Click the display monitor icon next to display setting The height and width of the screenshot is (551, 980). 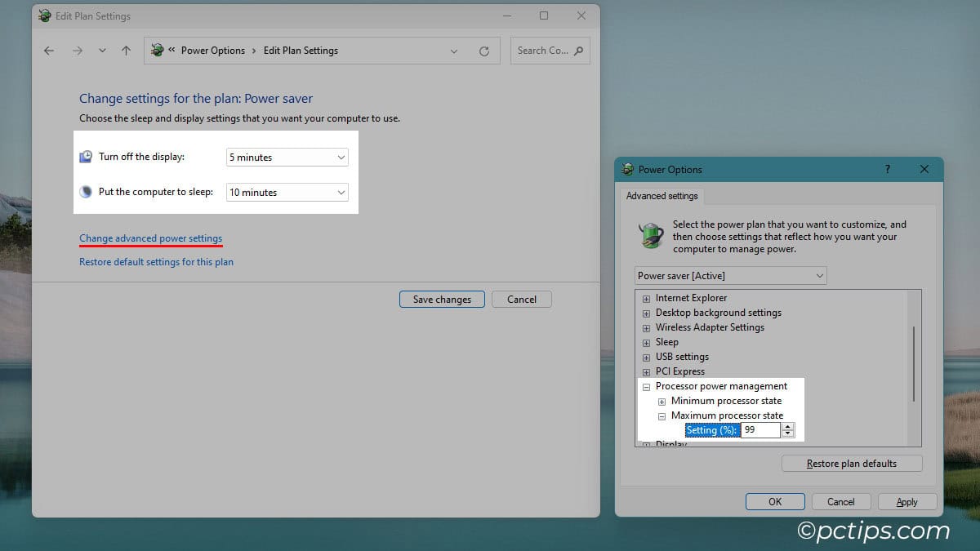click(85, 156)
